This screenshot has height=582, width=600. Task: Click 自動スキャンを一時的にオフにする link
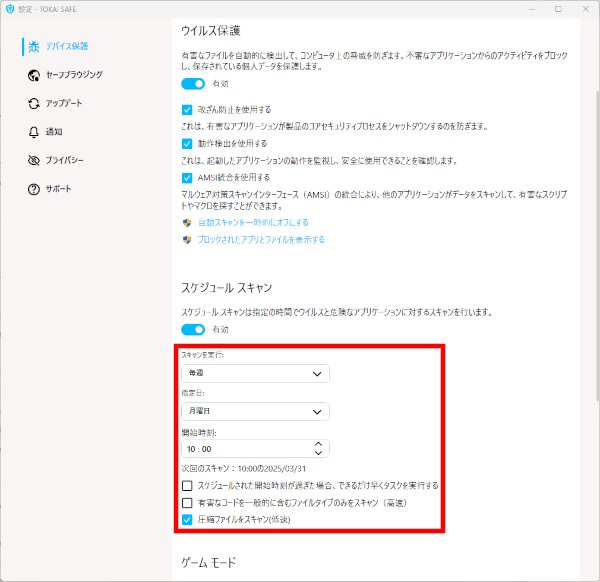point(253,223)
